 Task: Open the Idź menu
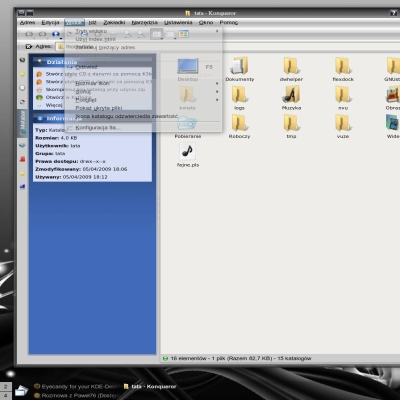click(x=92, y=23)
